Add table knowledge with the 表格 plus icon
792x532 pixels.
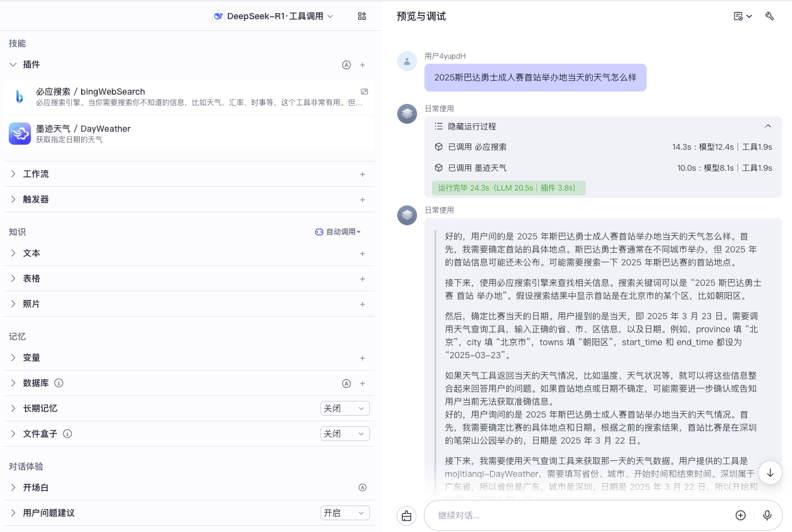(363, 279)
